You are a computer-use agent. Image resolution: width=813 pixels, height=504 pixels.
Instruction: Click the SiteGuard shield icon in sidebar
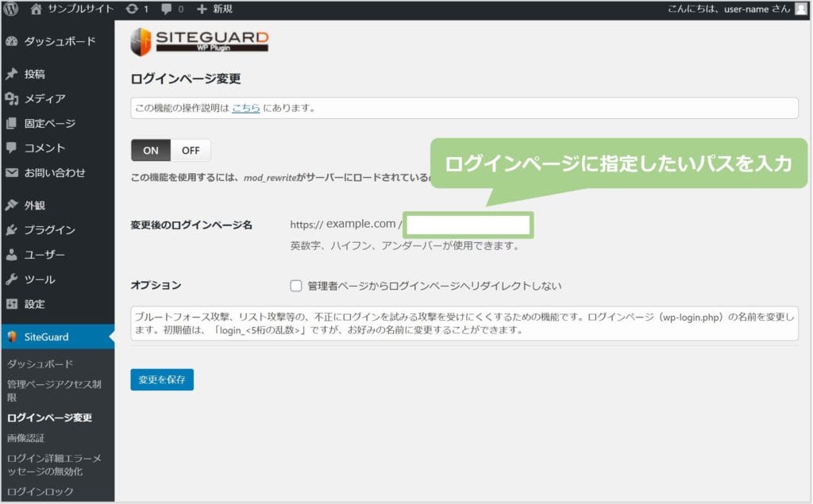(12, 337)
